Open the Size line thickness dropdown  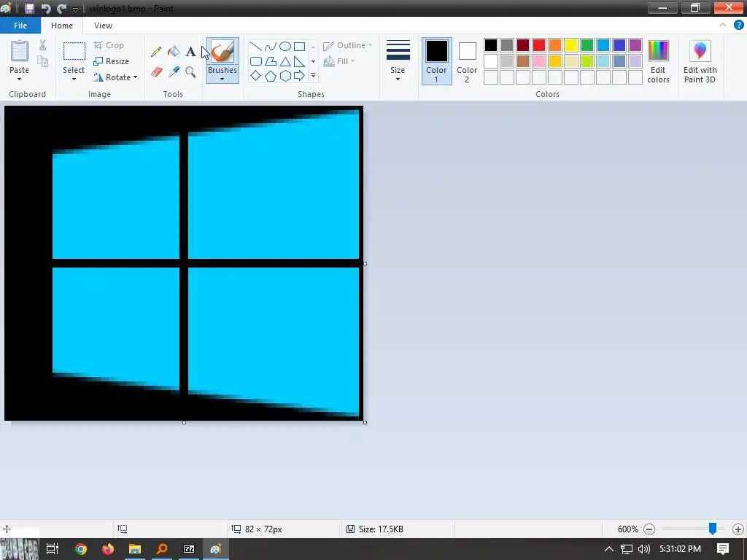[x=398, y=61]
